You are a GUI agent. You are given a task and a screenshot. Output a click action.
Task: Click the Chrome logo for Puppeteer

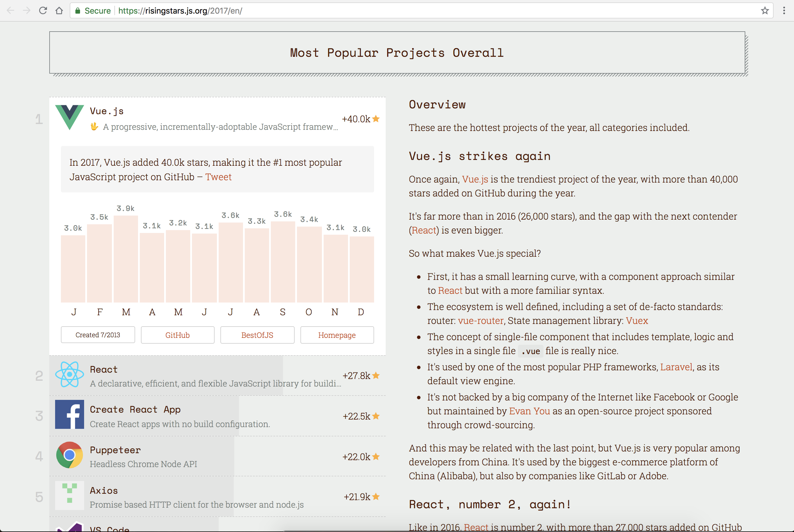click(70, 455)
